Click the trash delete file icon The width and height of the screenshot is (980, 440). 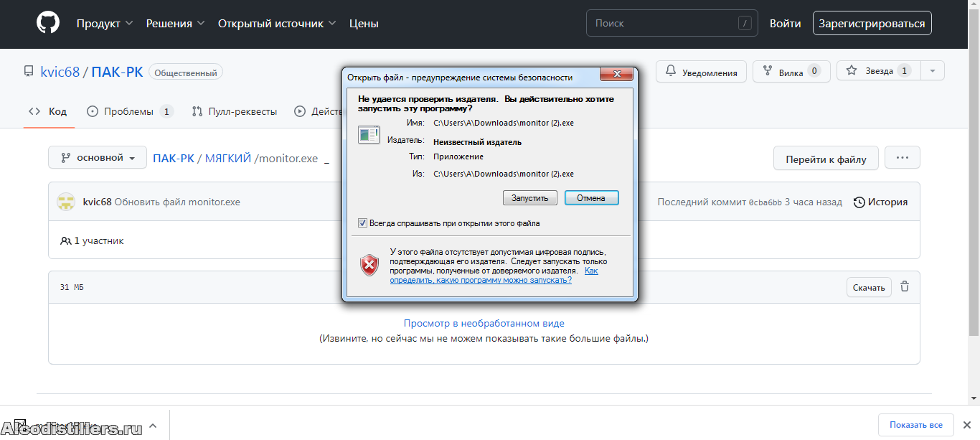[905, 286]
